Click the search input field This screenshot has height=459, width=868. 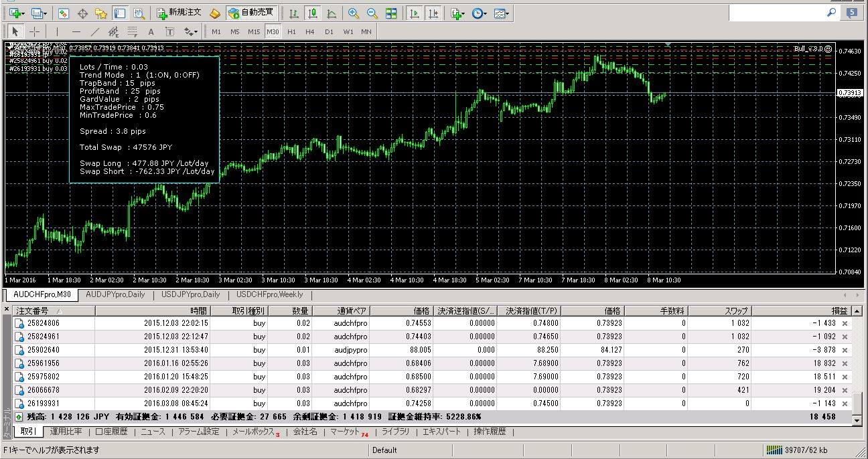tap(777, 13)
